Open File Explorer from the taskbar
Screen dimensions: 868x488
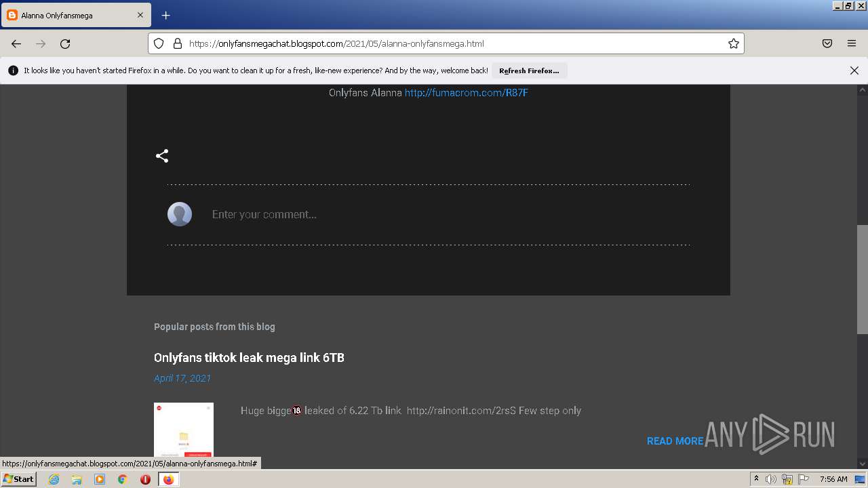pyautogui.click(x=77, y=479)
